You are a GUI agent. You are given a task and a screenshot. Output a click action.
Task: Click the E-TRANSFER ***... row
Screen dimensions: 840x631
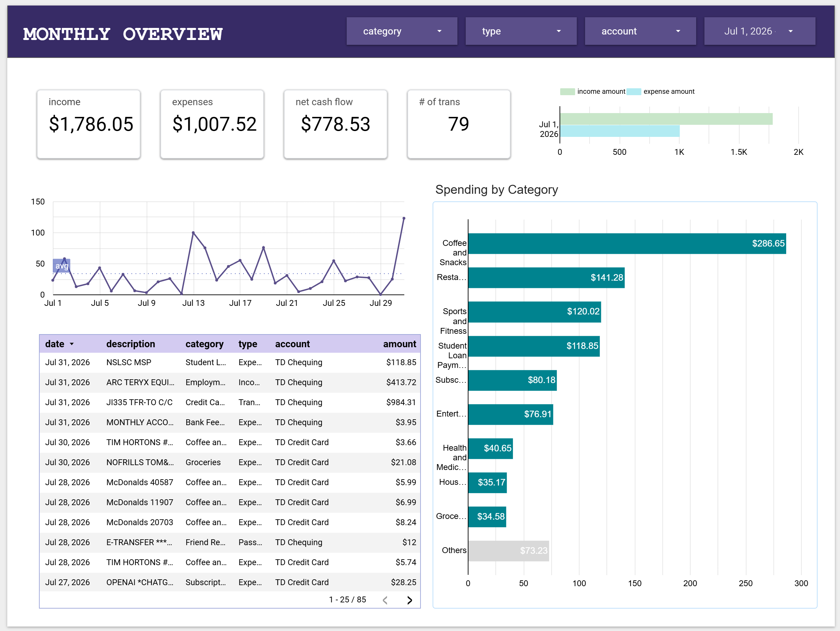pyautogui.click(x=230, y=542)
